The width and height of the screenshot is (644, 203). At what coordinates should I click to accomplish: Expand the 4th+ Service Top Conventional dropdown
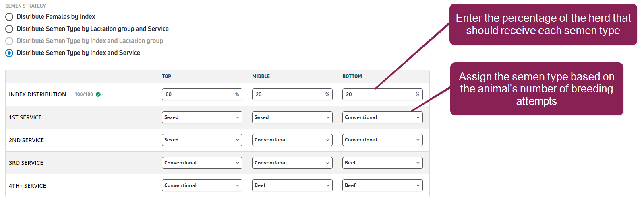pyautogui.click(x=202, y=185)
